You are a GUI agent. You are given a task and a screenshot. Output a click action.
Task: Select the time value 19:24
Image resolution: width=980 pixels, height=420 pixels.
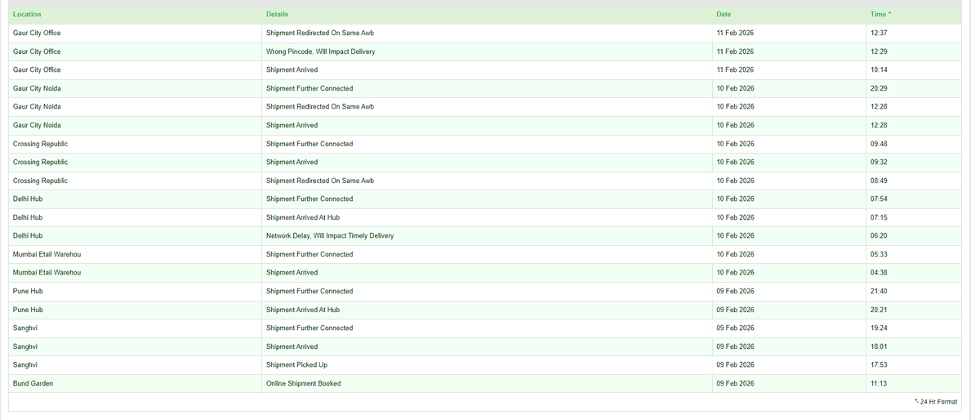tap(879, 328)
